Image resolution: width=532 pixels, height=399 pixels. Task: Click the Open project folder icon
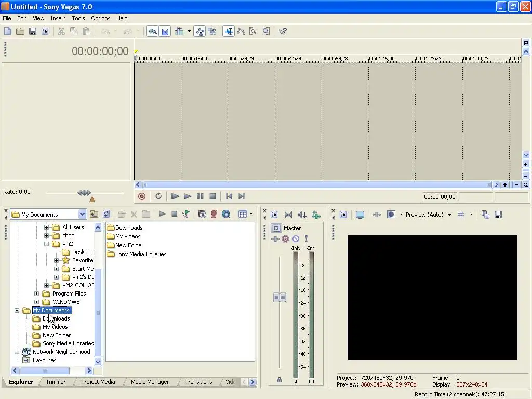20,32
